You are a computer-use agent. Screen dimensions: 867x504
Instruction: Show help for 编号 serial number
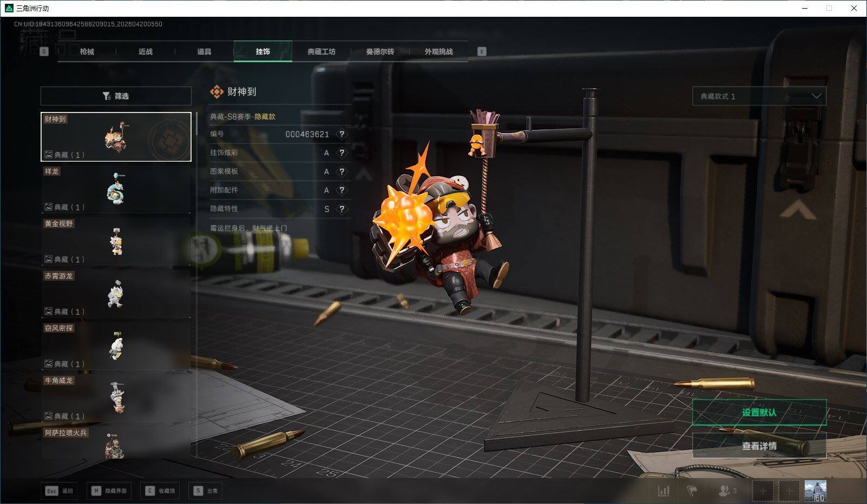point(341,134)
